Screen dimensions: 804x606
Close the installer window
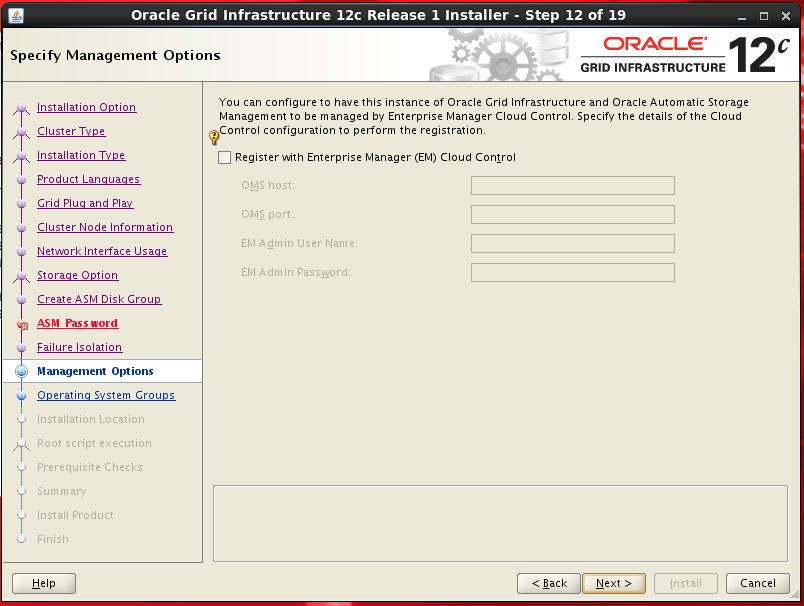[786, 16]
